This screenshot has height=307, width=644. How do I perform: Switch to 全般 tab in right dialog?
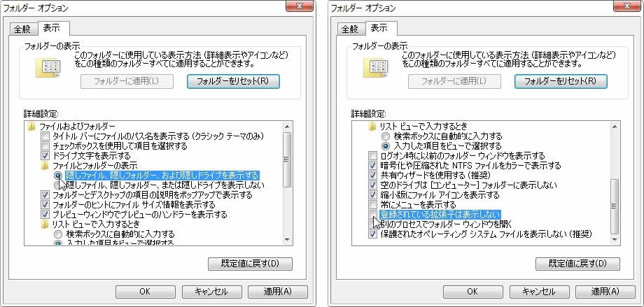coord(351,29)
